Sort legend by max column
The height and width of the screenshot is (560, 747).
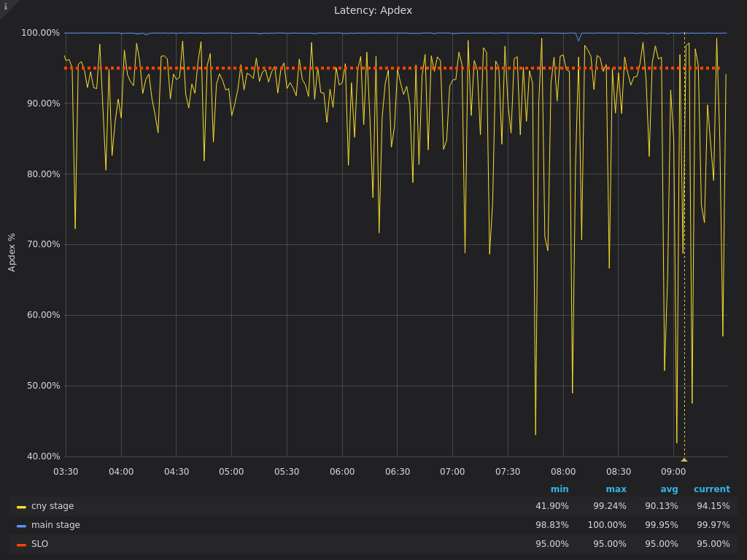(x=616, y=489)
